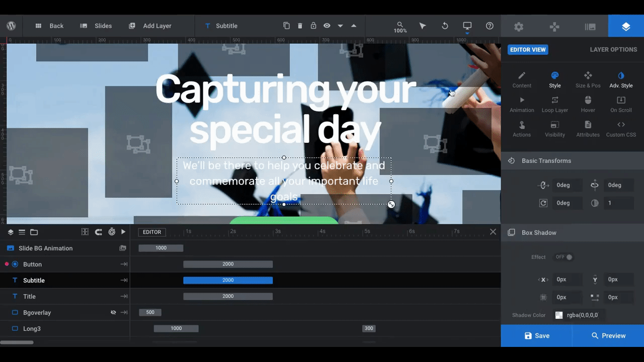Click the Box Shadow section icon
The image size is (644, 362).
pos(511,232)
